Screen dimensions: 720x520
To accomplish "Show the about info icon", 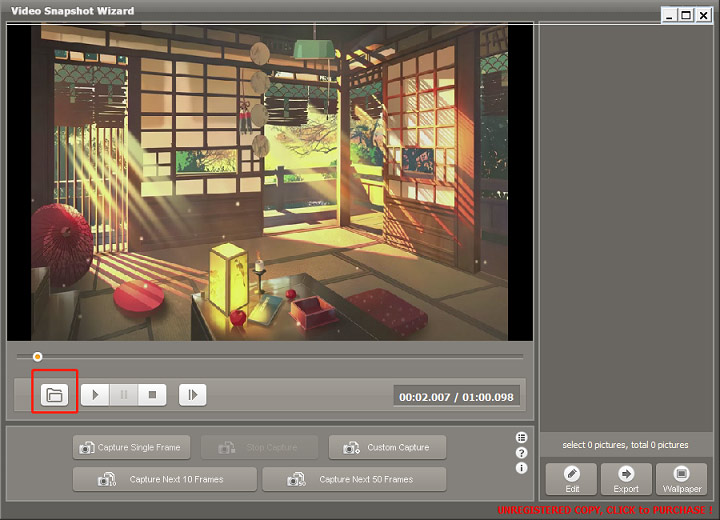I will click(521, 468).
